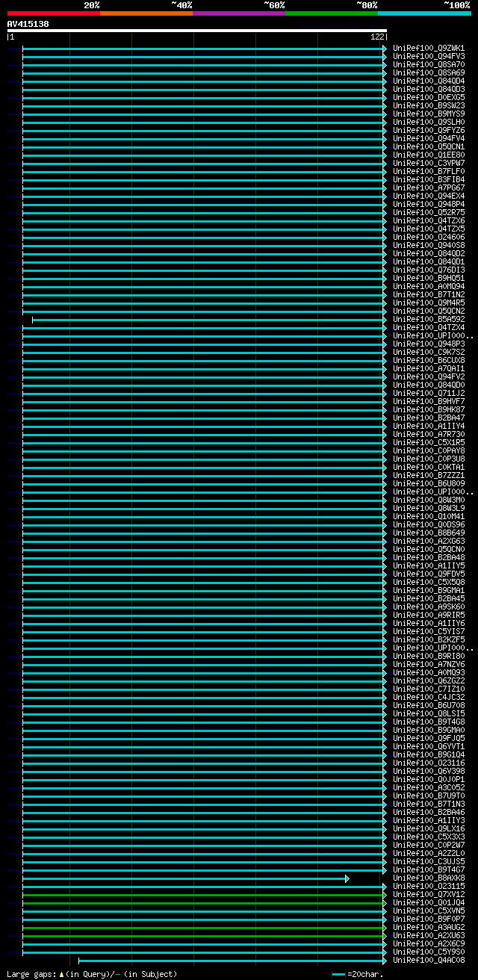Screen dimensions: 478x980
Task: Click the cyan ~100% legend segment
Action: click(x=423, y=13)
